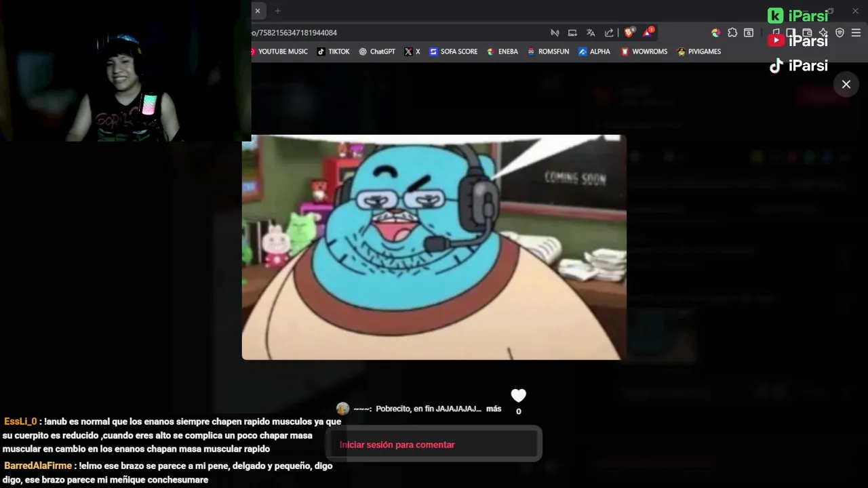Screen dimensions: 868x488
Task: Open the X bookmark
Action: 412,52
